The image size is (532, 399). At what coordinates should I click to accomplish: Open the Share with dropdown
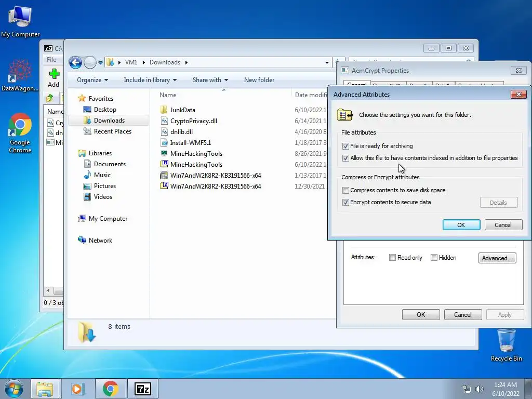tap(210, 79)
